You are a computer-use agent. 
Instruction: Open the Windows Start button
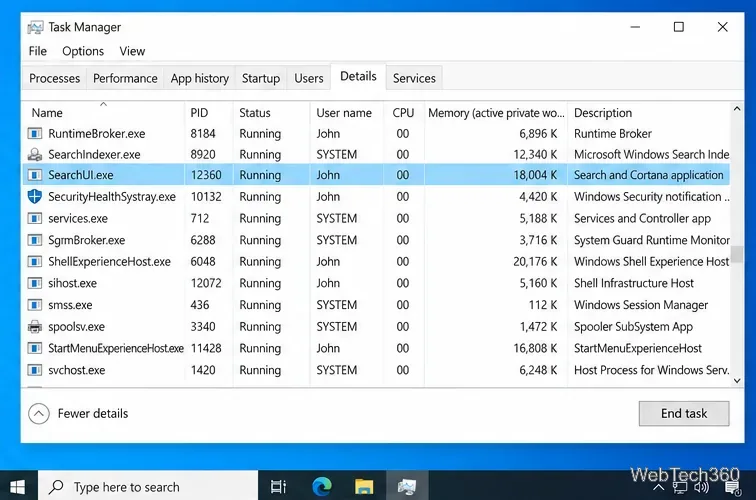coord(17,487)
